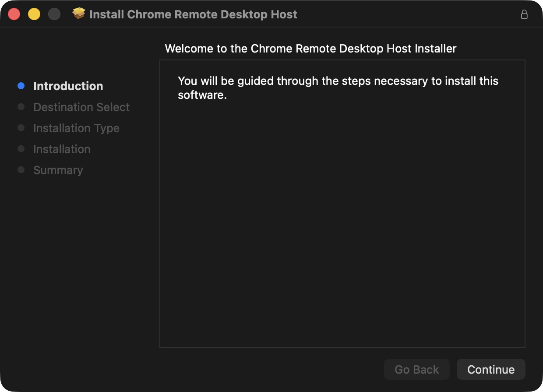Click the package installer icon in title bar

(x=79, y=14)
